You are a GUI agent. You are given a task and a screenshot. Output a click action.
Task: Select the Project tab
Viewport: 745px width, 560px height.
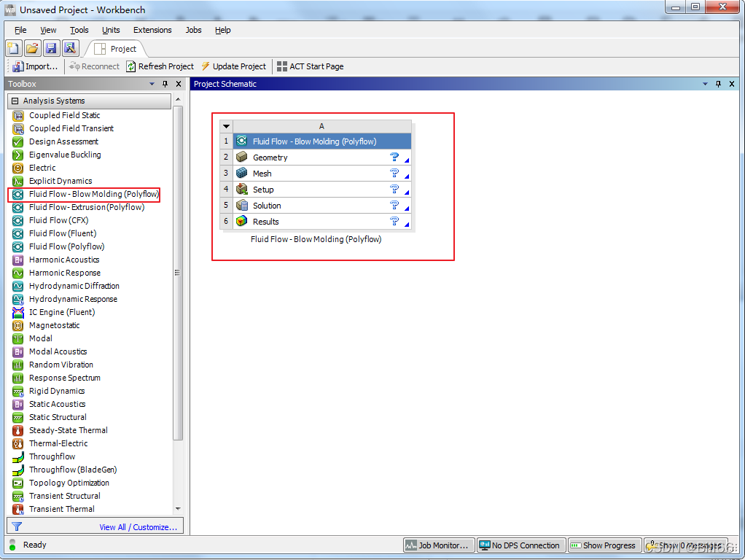[115, 49]
